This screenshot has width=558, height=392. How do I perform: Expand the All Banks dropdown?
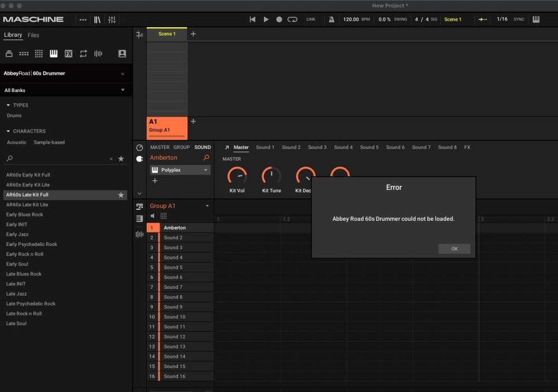point(122,90)
